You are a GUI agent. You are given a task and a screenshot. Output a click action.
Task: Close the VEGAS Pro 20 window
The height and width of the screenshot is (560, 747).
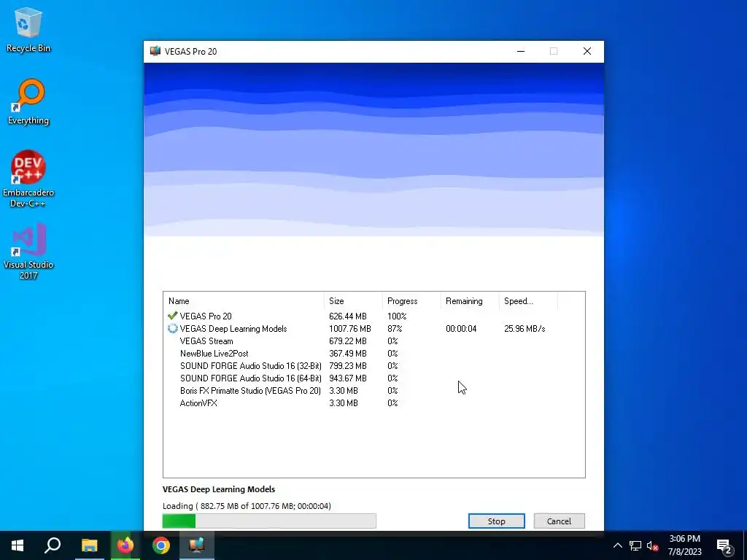click(587, 52)
